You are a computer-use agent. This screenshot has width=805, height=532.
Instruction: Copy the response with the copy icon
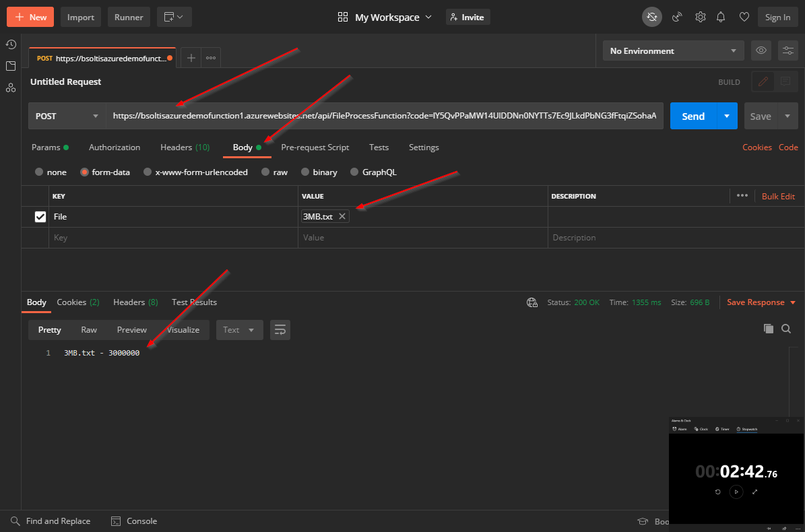(768, 329)
